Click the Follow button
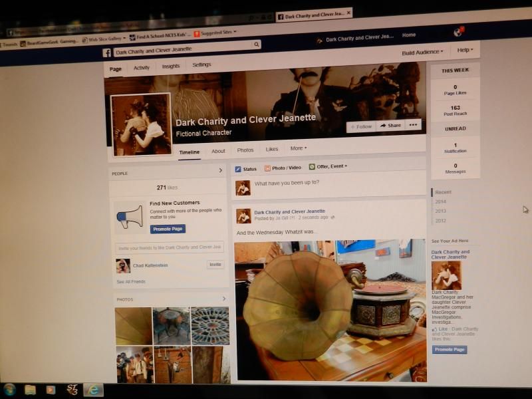 (x=361, y=126)
